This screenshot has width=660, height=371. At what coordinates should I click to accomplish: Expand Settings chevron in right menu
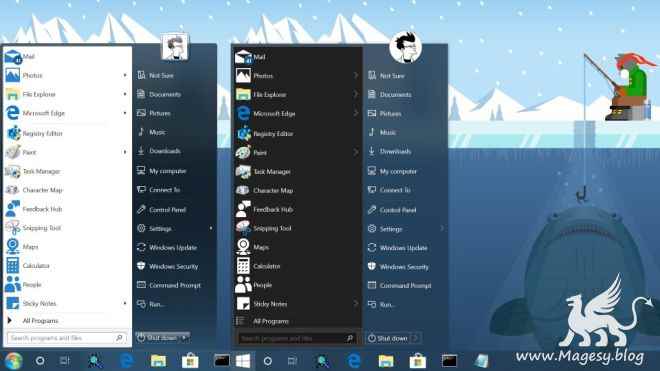pyautogui.click(x=442, y=229)
